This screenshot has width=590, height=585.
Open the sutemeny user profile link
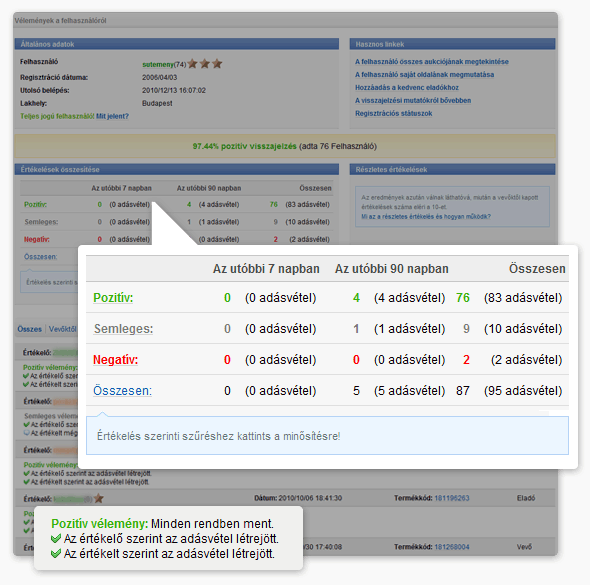click(158, 64)
